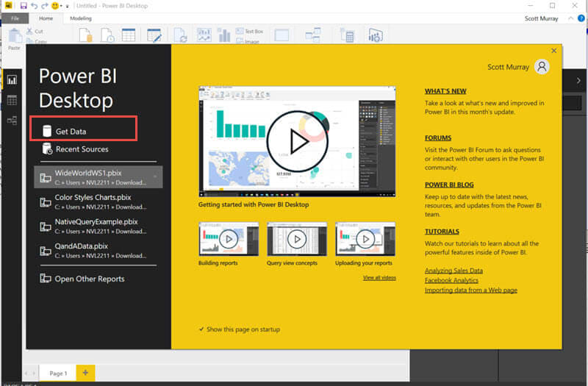
Task: Click the New Page chart icon in the ribbon
Action: coord(204,35)
